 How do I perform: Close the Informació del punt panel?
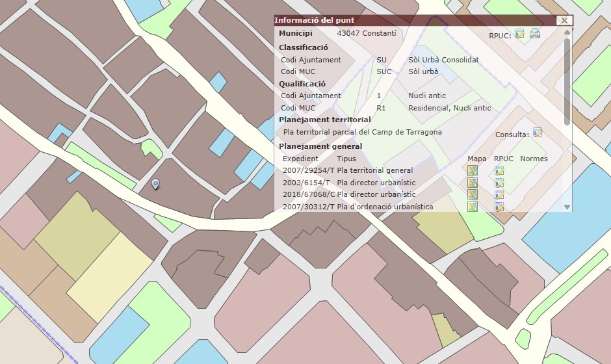point(564,21)
